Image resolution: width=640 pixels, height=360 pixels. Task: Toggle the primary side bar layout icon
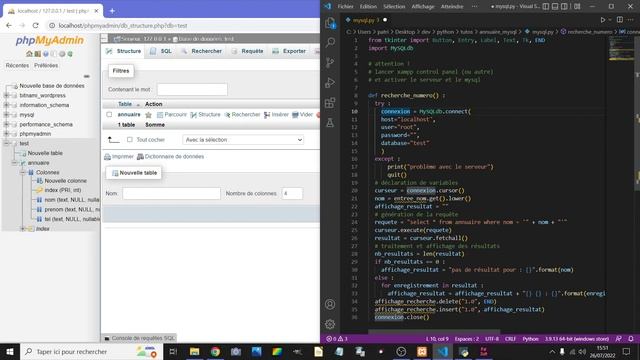tap(546, 7)
